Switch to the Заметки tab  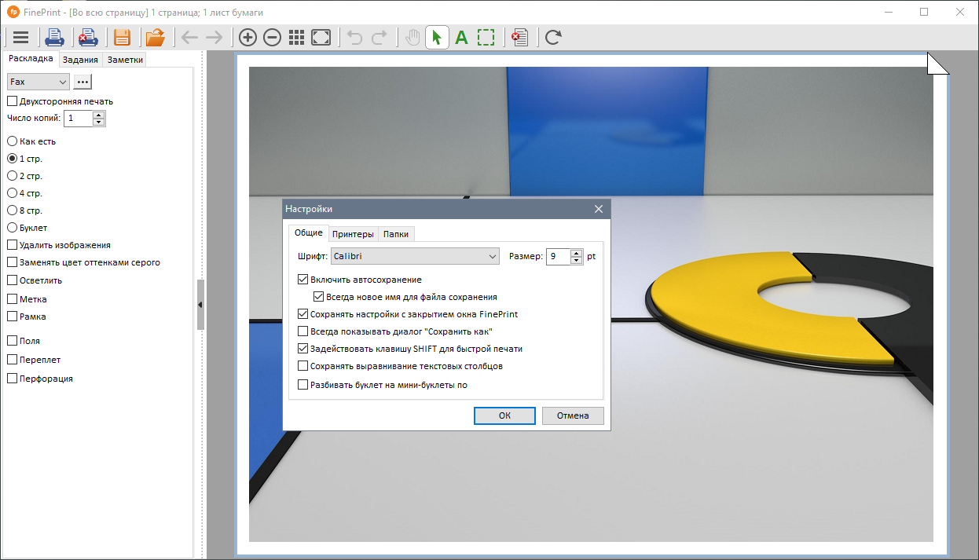pyautogui.click(x=124, y=60)
